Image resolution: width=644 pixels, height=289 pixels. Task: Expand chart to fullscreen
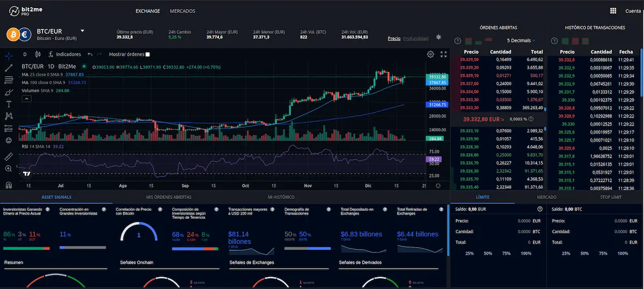coord(443,54)
